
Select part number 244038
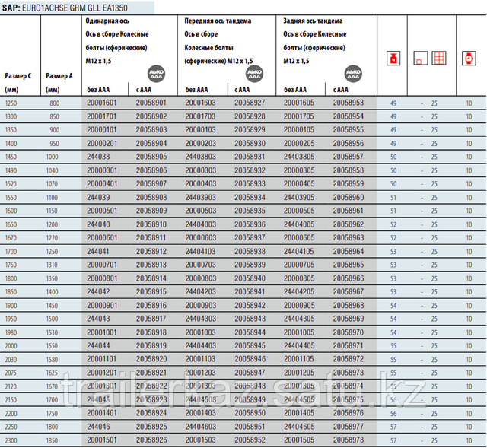98,157
